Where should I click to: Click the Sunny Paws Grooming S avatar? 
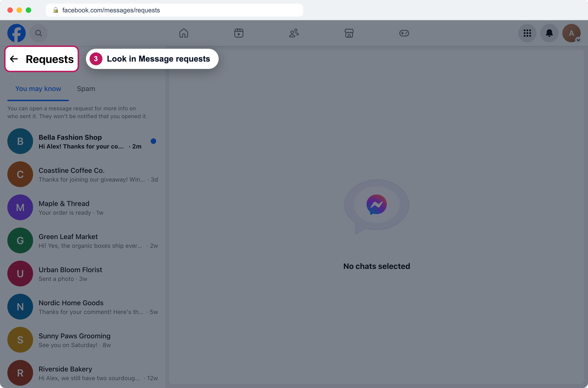pyautogui.click(x=20, y=340)
